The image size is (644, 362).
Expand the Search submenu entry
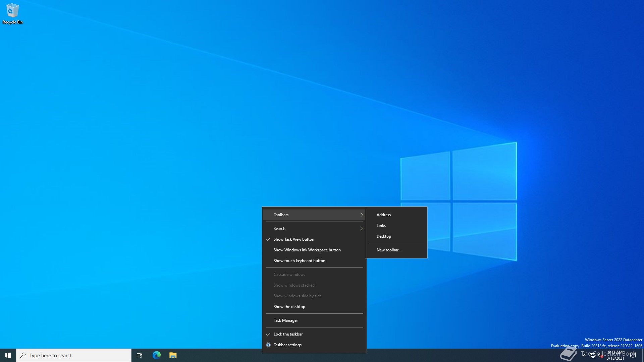coord(314,229)
